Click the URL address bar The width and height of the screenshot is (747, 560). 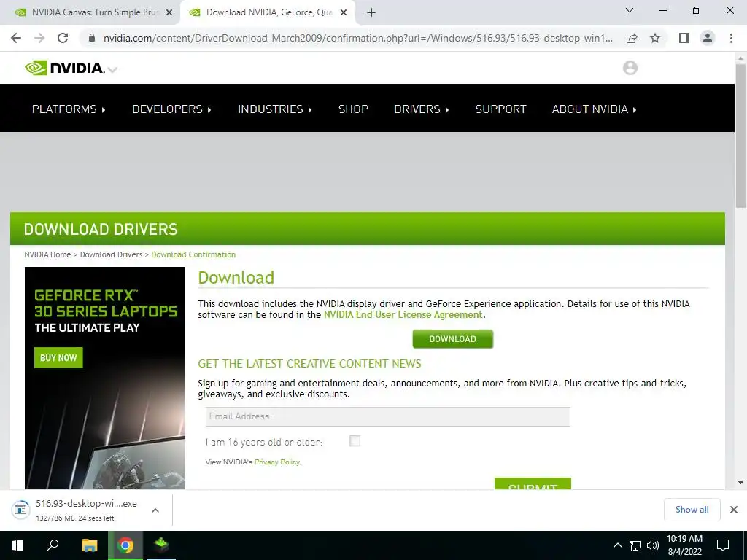point(357,38)
